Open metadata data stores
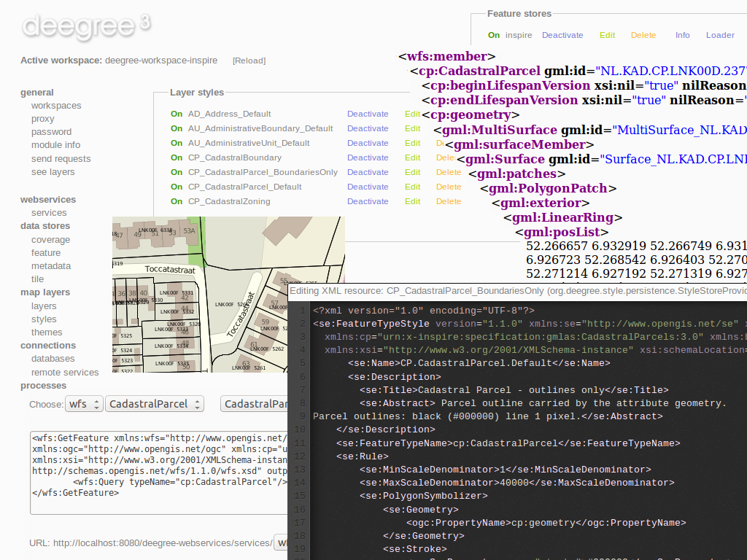Image resolution: width=747 pixels, height=560 pixels. click(51, 266)
